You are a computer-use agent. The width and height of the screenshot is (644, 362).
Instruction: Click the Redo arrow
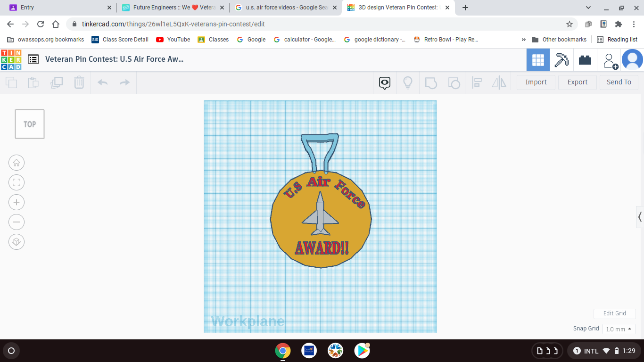124,82
